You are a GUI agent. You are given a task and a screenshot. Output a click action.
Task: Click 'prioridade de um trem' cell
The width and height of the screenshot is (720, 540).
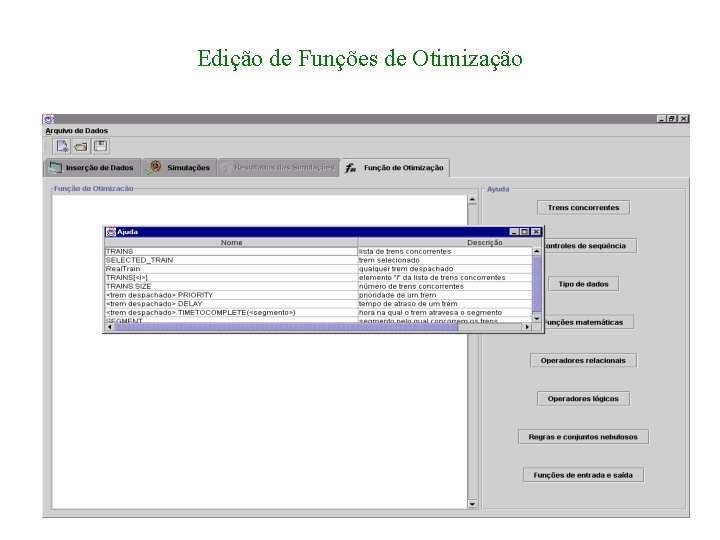point(444,295)
